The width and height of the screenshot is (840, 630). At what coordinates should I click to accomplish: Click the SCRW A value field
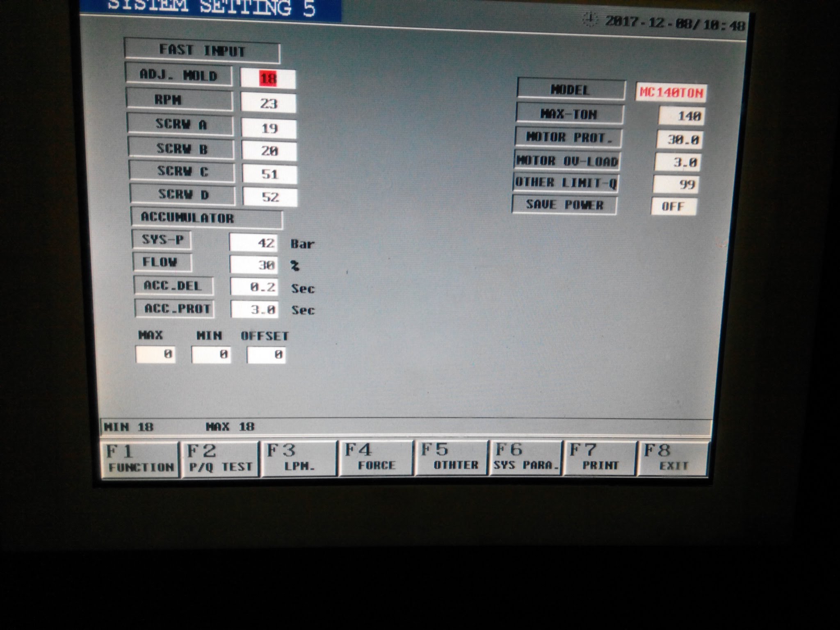pos(269,128)
